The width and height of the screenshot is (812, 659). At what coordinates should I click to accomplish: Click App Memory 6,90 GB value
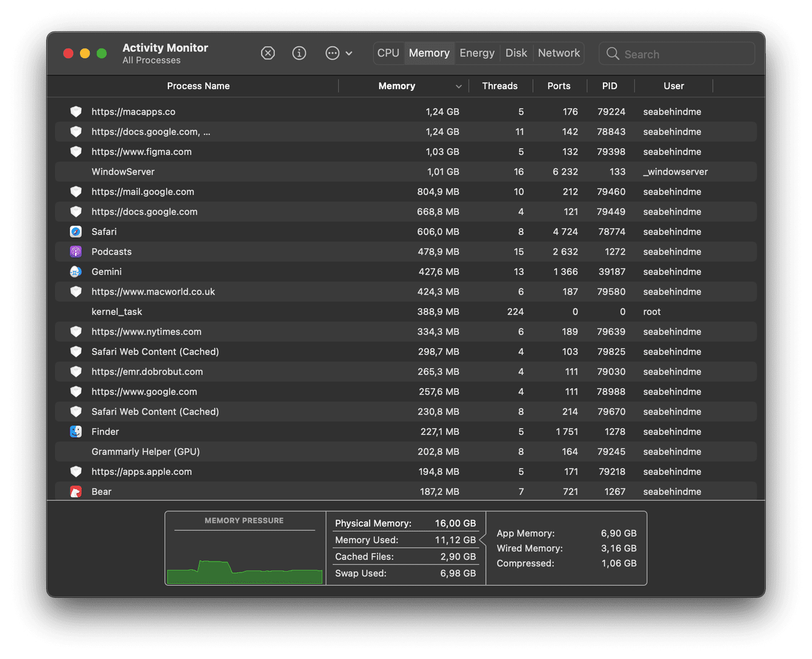click(619, 533)
